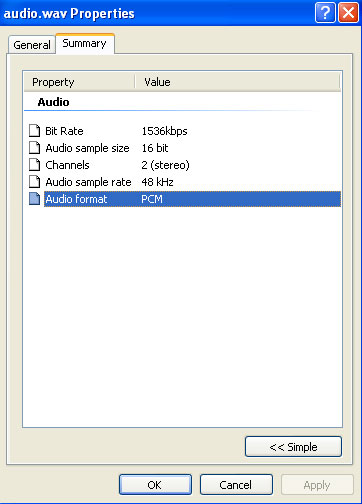Close the audio.wav Properties dialog
Viewport: 362px width, 504px height.
(348, 13)
